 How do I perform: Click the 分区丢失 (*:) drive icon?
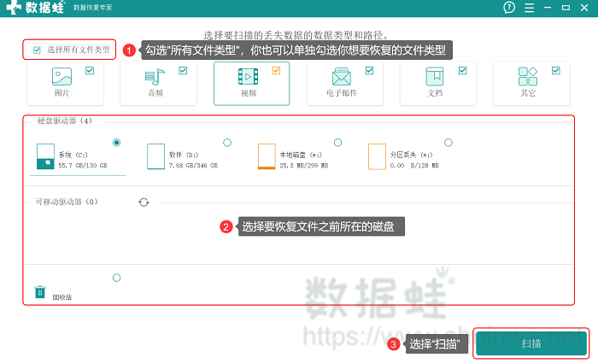click(377, 156)
